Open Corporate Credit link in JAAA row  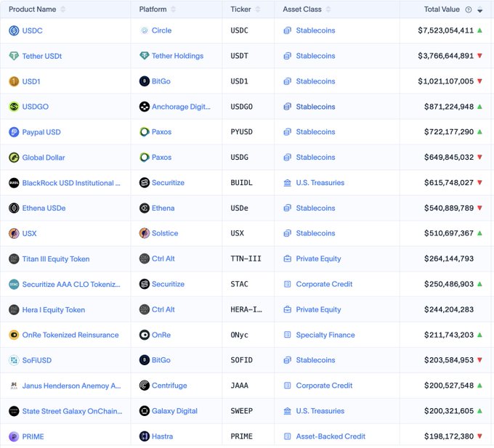(x=324, y=386)
